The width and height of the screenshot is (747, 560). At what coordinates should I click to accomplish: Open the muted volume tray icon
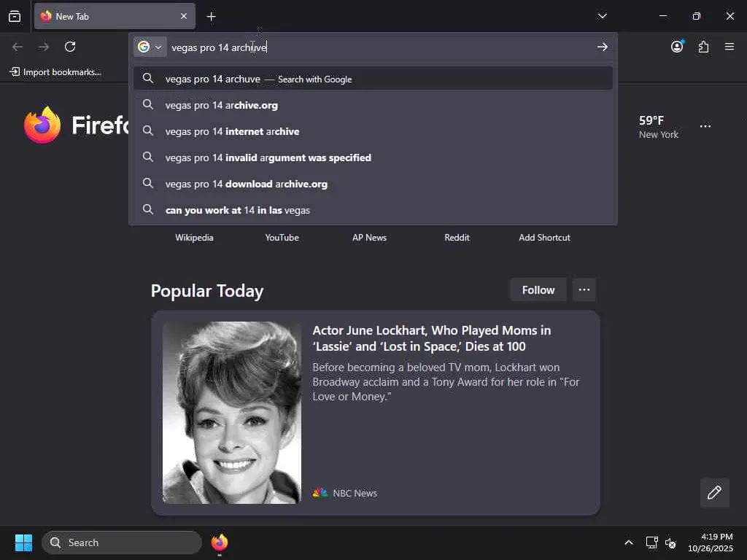coord(670,542)
